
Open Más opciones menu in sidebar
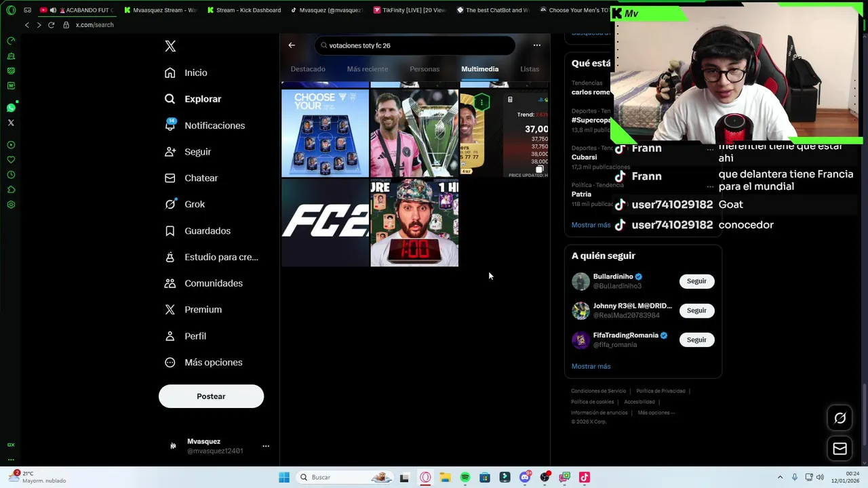[x=203, y=363]
